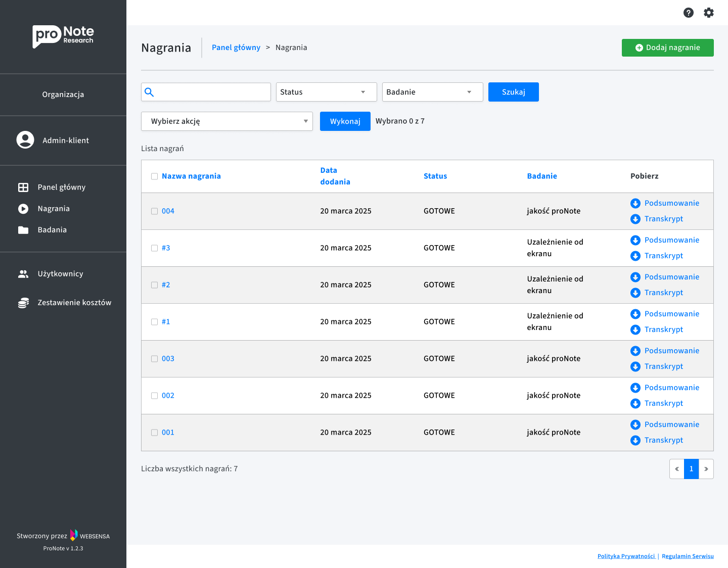Image resolution: width=728 pixels, height=568 pixels.
Task: Click download icon for Transkrypt of 003
Action: click(635, 366)
